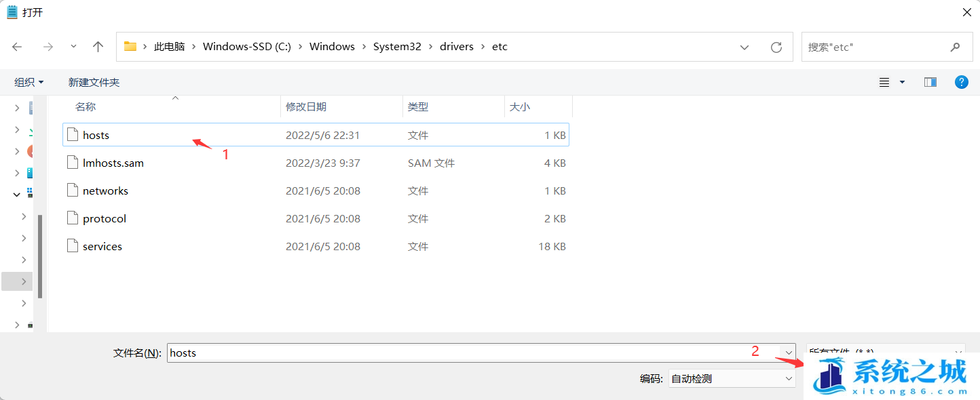Open the address bar history dropdown
This screenshot has height=400, width=980.
tap(745, 47)
